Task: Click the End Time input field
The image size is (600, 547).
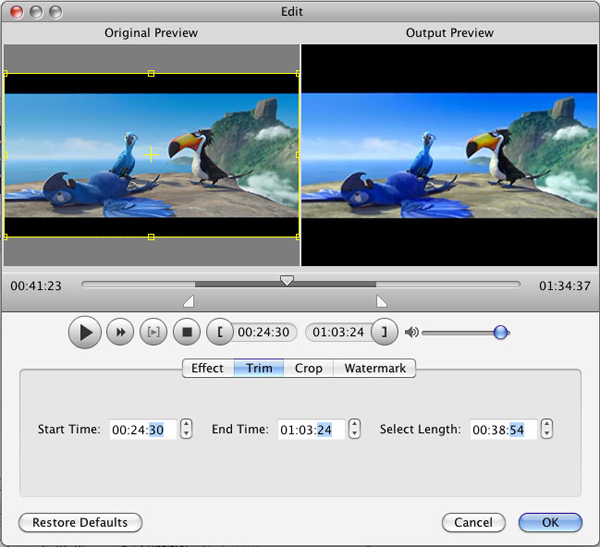Action: click(311, 429)
